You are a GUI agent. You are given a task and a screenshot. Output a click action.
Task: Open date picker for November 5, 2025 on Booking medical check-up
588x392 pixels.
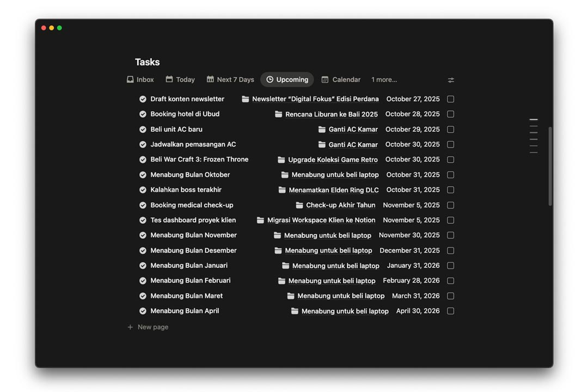[x=411, y=205]
